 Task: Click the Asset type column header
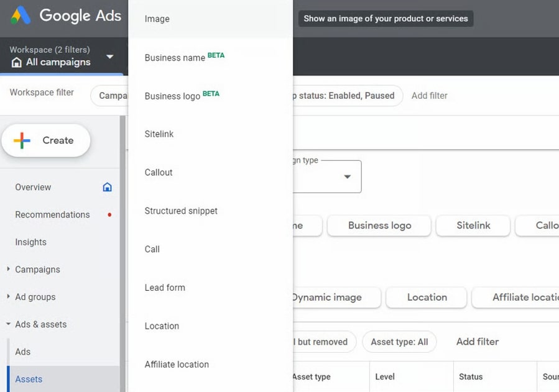point(312,376)
